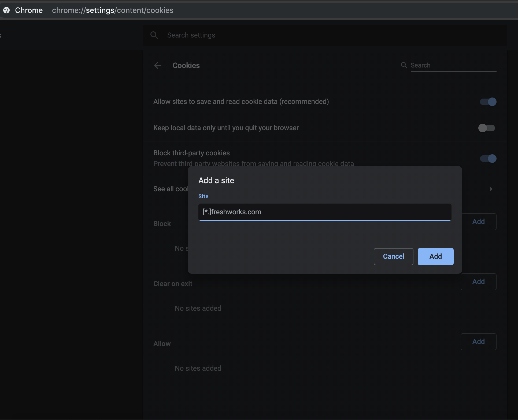Toggle Allow sites to save cookie data

point(488,102)
